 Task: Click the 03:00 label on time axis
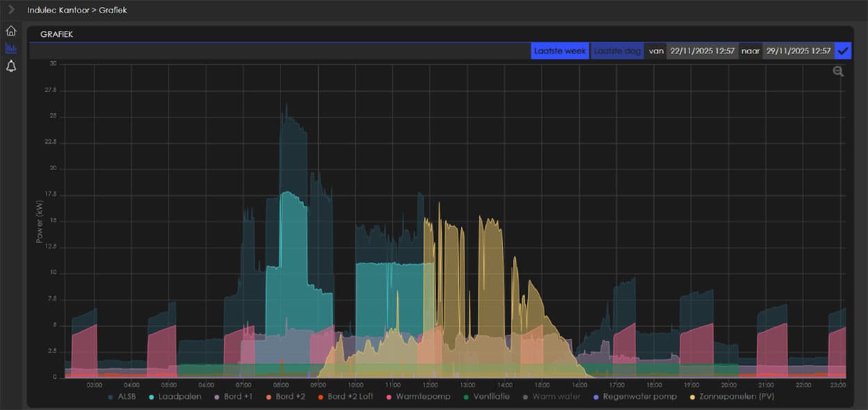(x=94, y=385)
